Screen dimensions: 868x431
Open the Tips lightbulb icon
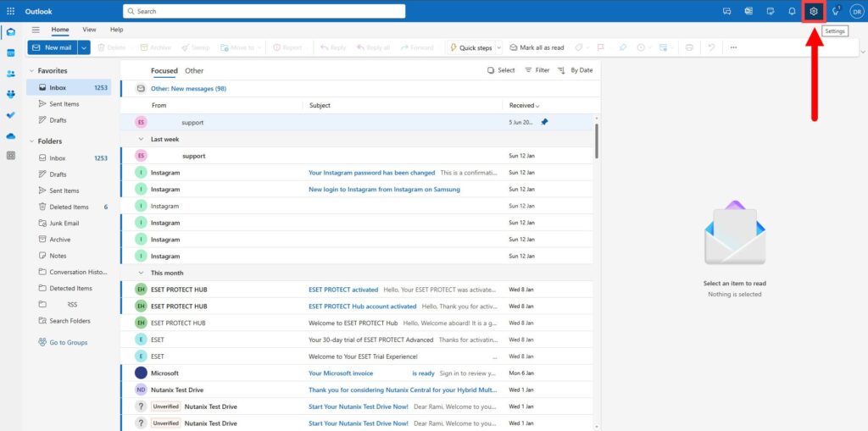pyautogui.click(x=836, y=11)
